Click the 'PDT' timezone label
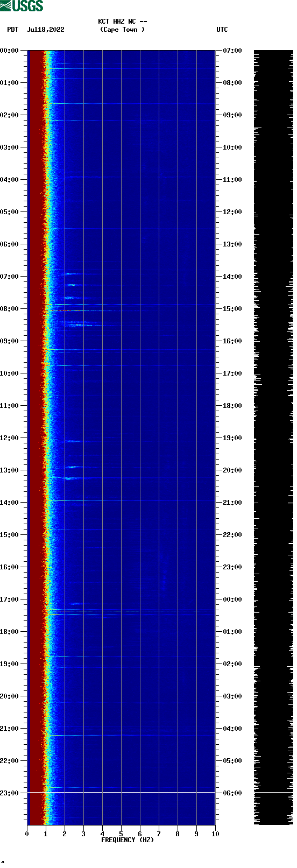297x868 pixels. (x=12, y=30)
